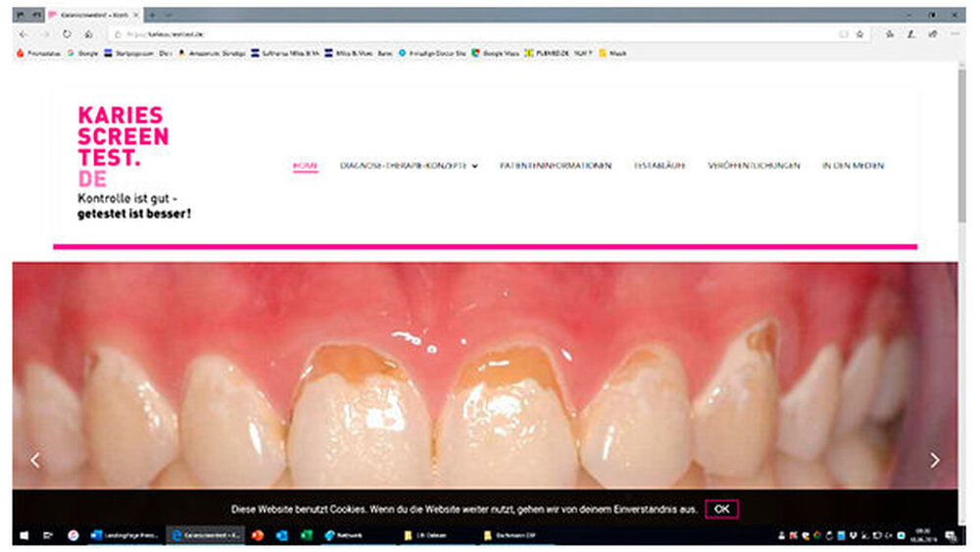980x552 pixels.
Task: Open Veröffentlichungen page link
Action: point(753,166)
